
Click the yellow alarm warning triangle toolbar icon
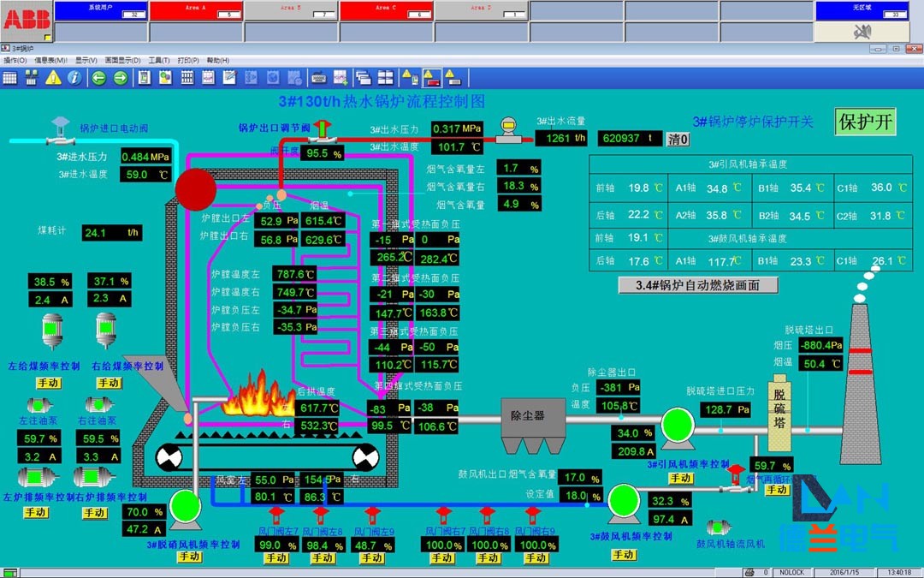click(x=53, y=77)
